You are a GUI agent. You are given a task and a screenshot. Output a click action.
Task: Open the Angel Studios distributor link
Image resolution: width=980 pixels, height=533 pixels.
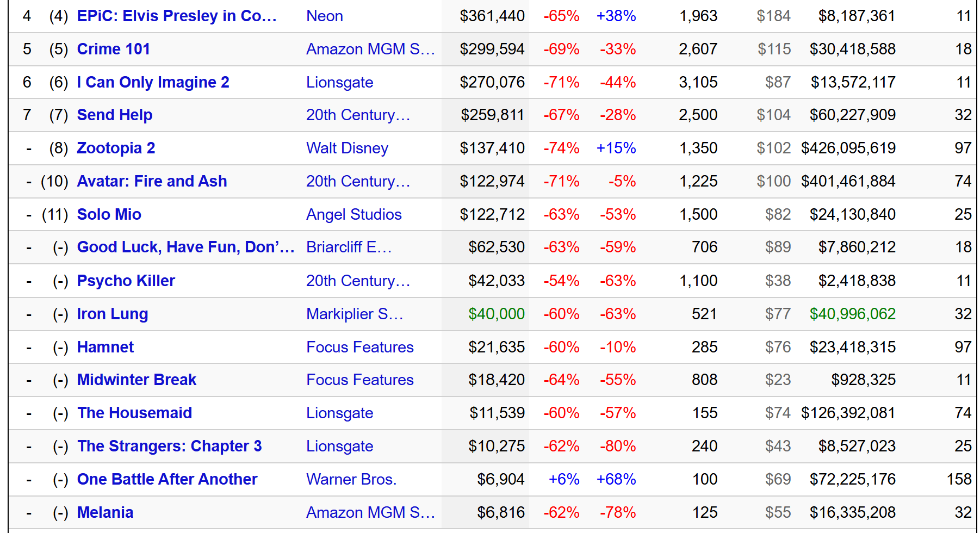pyautogui.click(x=353, y=214)
